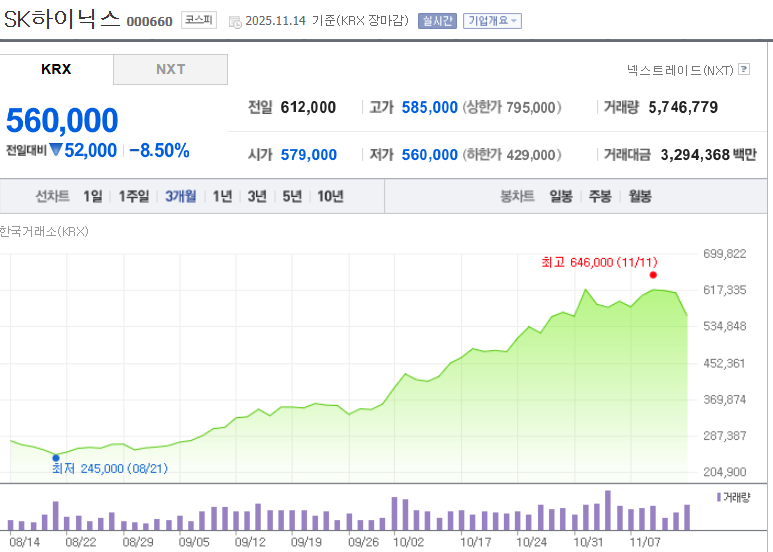The image size is (773, 552).
Task: Click the 2025.11.14 기준(KRX 장마감) date text
Action: pos(327,21)
